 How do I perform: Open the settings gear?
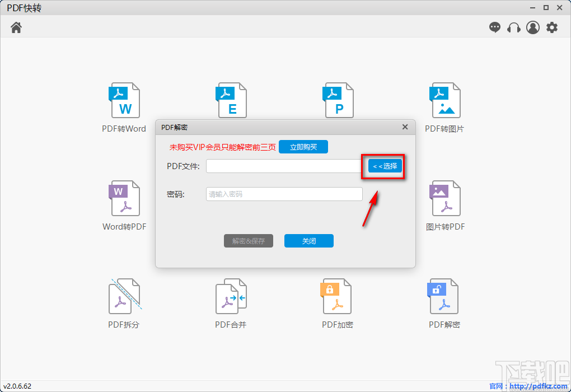pos(551,27)
